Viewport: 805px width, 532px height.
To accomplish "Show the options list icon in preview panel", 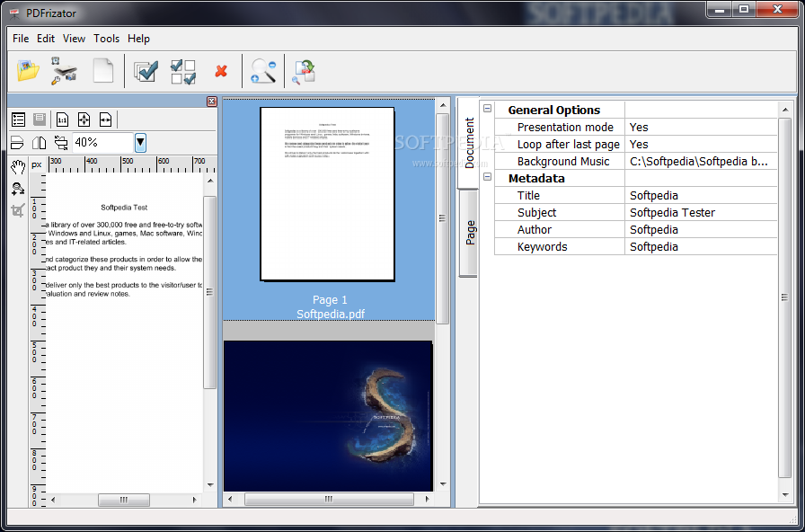I will (19, 120).
